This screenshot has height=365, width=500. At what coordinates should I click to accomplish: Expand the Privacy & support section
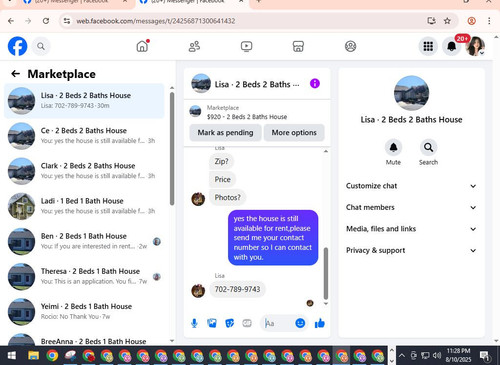[x=411, y=250]
